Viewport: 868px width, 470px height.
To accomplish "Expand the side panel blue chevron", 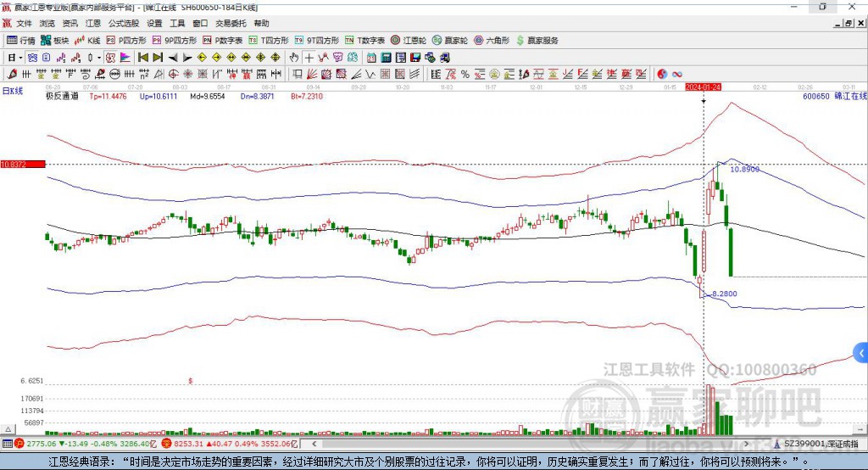I will (x=861, y=353).
